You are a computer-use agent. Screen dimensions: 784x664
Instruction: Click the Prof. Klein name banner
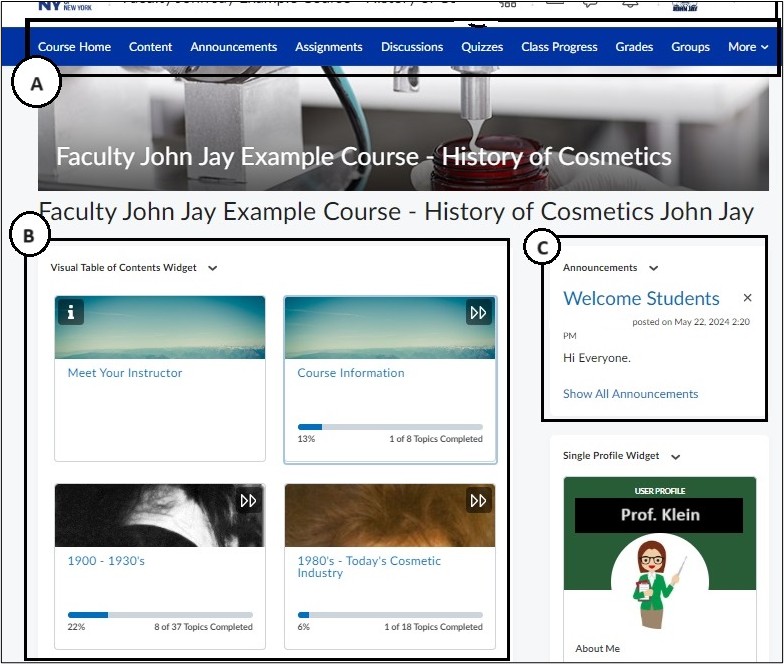[x=659, y=515]
